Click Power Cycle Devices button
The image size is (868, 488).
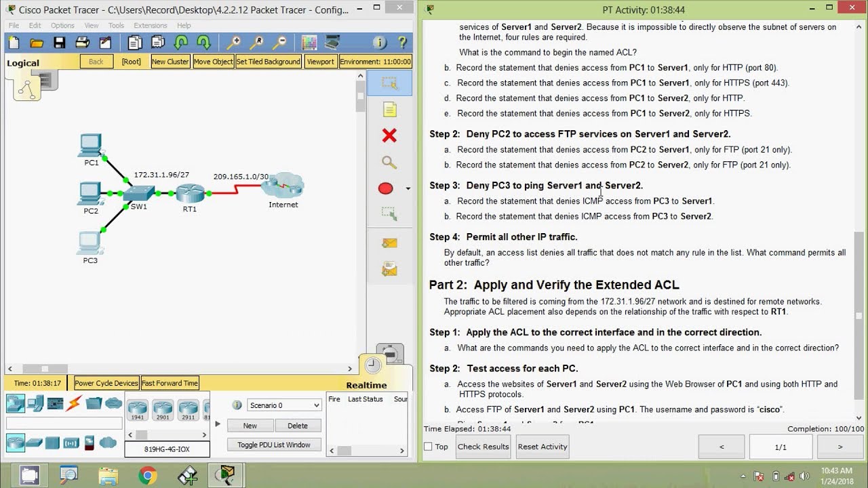[x=106, y=383]
